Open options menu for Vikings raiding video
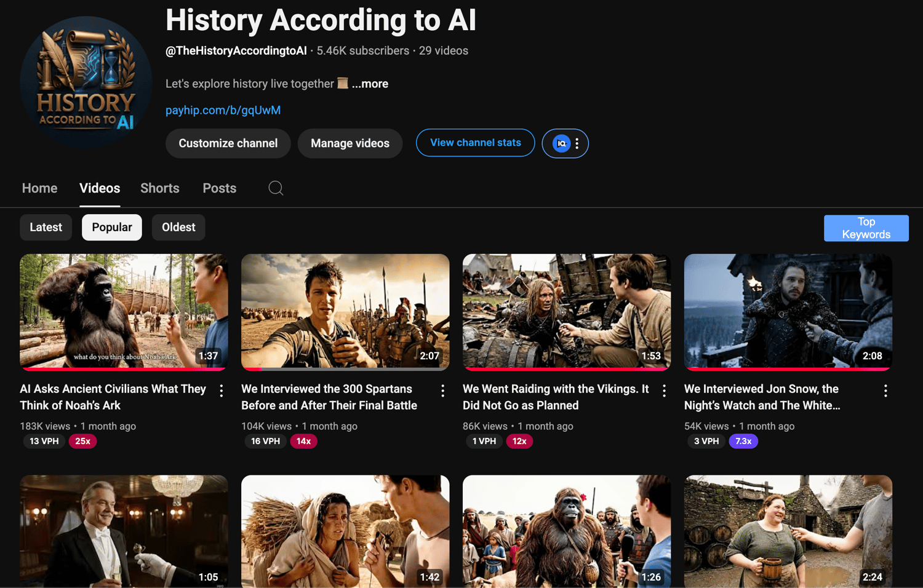Viewport: 923px width, 588px height. pos(665,391)
